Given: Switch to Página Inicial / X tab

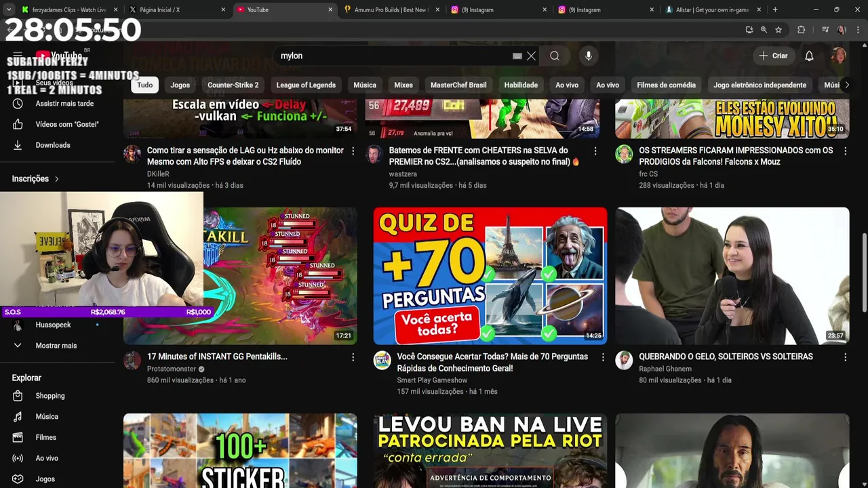Looking at the screenshot, I should tap(178, 9).
